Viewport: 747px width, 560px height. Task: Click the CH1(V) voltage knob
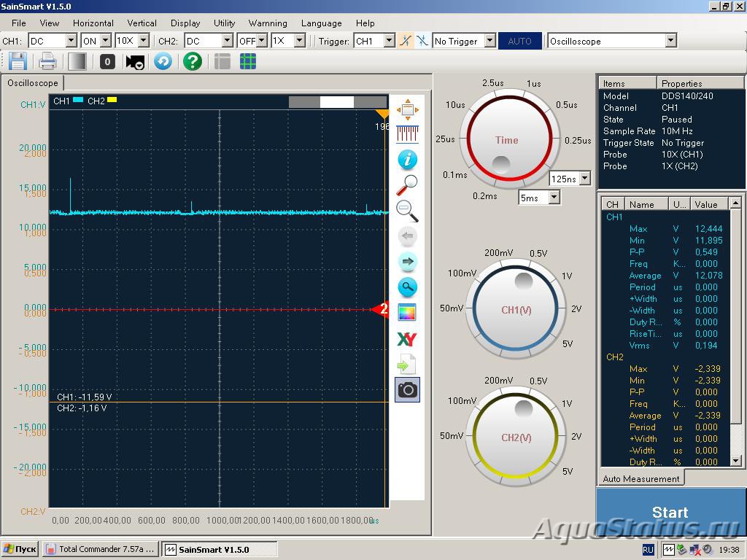click(x=516, y=309)
